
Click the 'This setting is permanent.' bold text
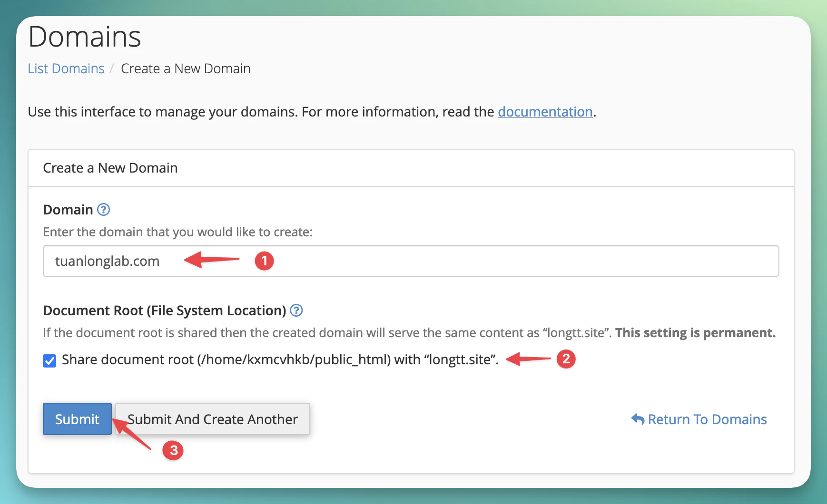coord(695,333)
